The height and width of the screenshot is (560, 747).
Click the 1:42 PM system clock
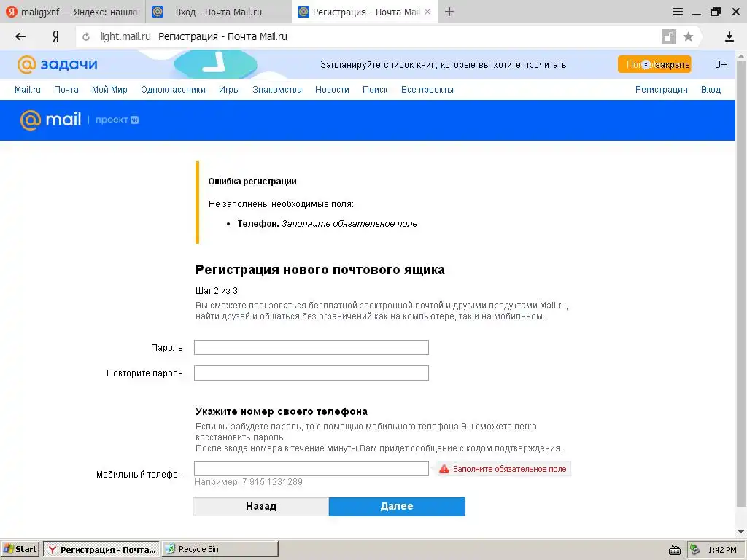pos(722,550)
